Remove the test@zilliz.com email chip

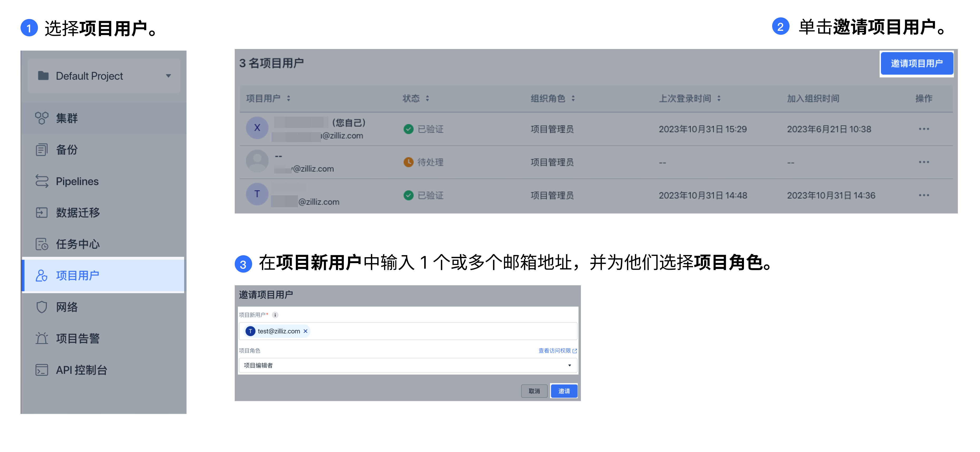pyautogui.click(x=305, y=331)
